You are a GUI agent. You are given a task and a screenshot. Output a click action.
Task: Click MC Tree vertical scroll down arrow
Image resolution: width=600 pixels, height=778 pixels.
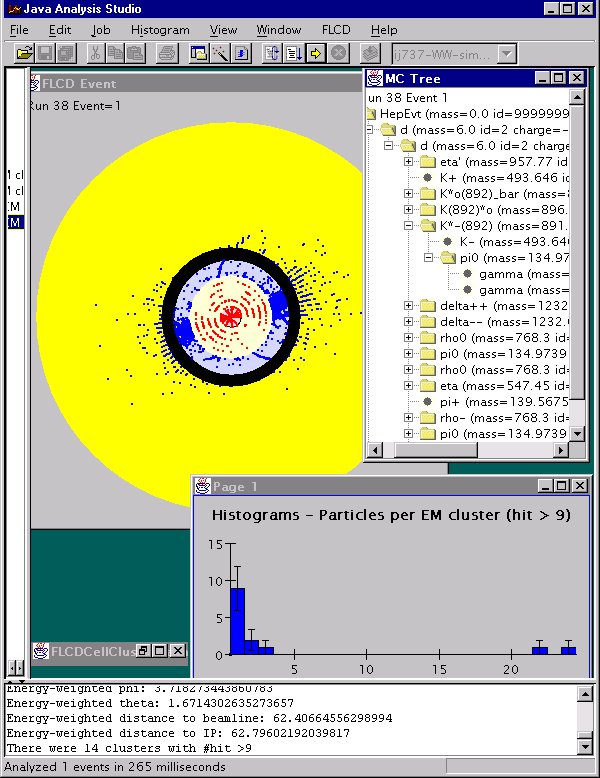[x=577, y=433]
